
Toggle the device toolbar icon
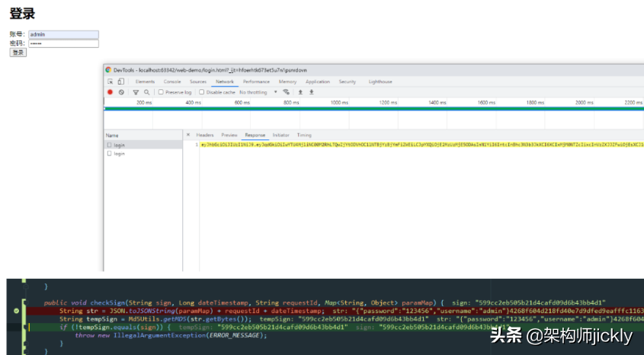[120, 82]
